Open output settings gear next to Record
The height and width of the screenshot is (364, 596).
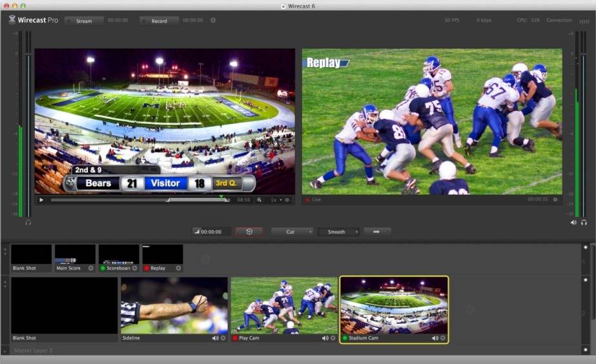point(213,20)
